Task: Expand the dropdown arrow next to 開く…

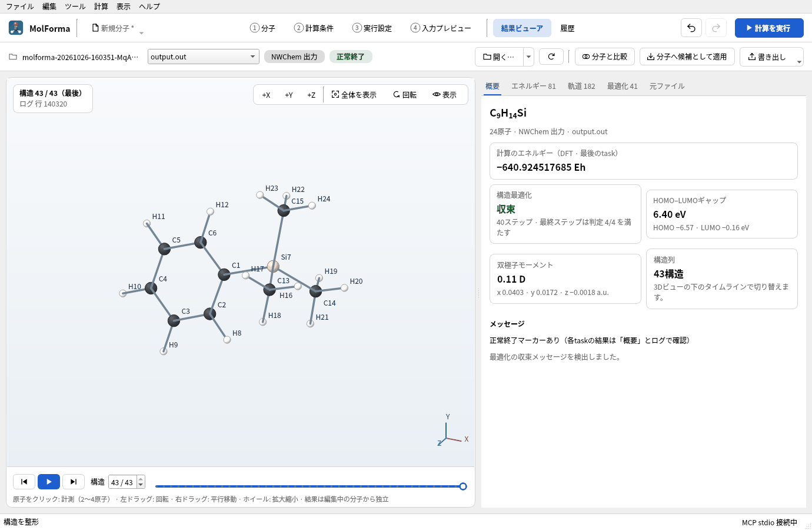Action: coord(528,57)
